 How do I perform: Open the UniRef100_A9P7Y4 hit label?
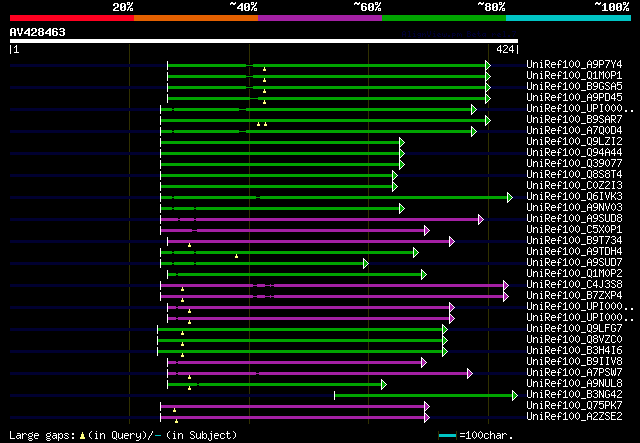[574, 65]
